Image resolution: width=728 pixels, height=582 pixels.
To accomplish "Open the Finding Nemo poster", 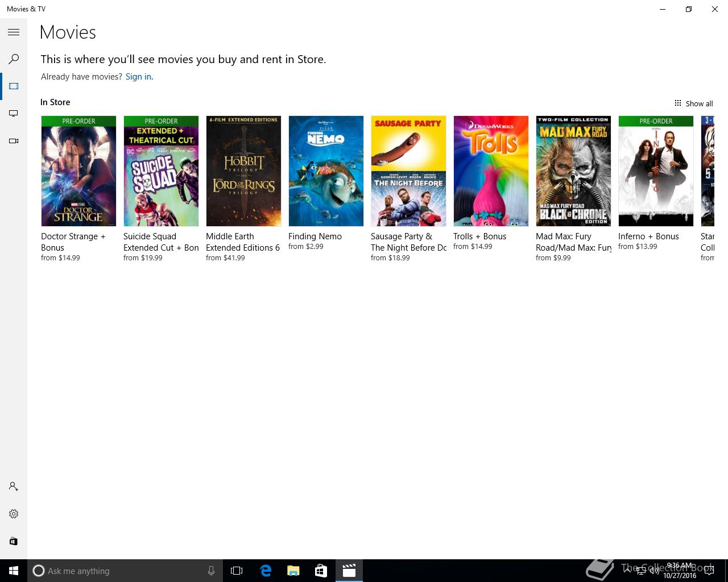I will coord(326,171).
